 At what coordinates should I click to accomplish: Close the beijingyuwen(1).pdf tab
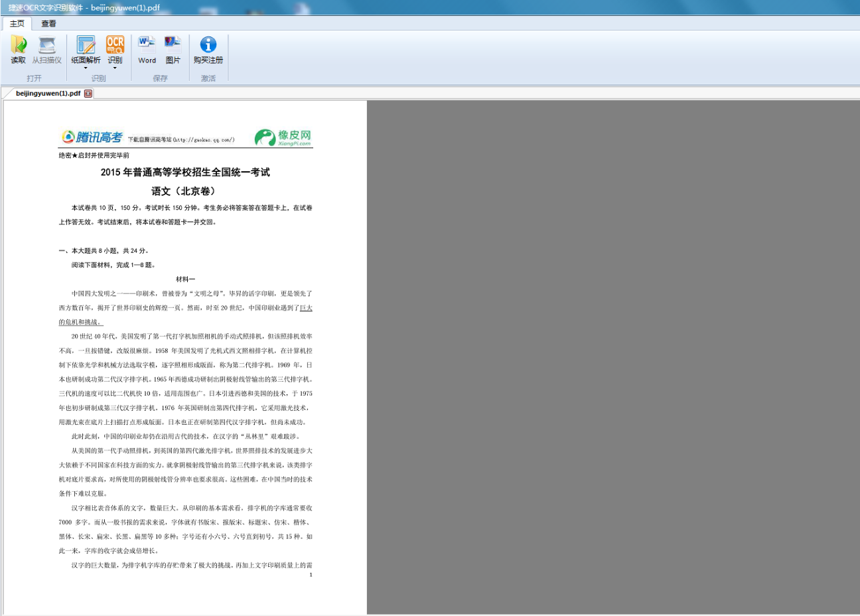coord(88,94)
